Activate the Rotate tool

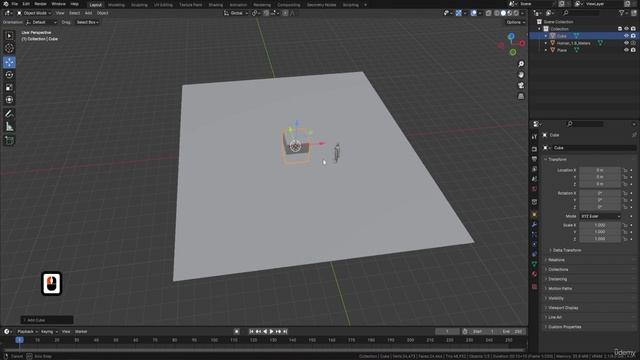(9, 75)
